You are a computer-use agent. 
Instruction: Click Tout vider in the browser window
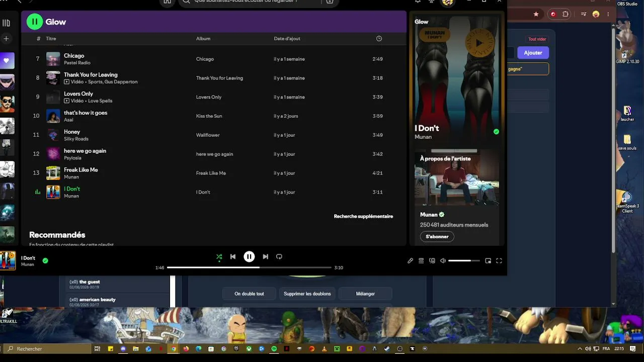537,39
